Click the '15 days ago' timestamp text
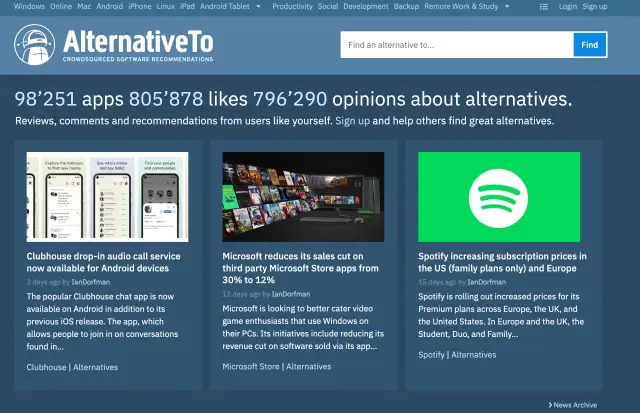Screen dimensions: 640x413 tap(437, 282)
